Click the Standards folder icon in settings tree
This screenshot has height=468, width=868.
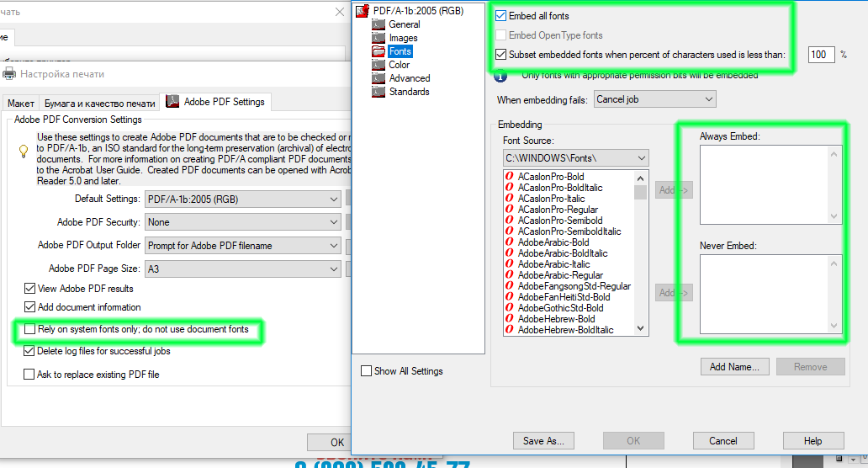click(x=378, y=92)
